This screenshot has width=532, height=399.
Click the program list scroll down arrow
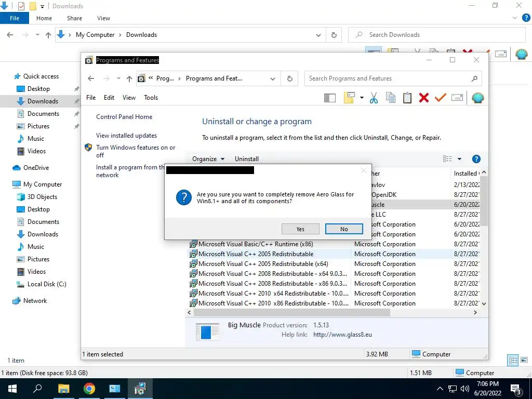484,303
